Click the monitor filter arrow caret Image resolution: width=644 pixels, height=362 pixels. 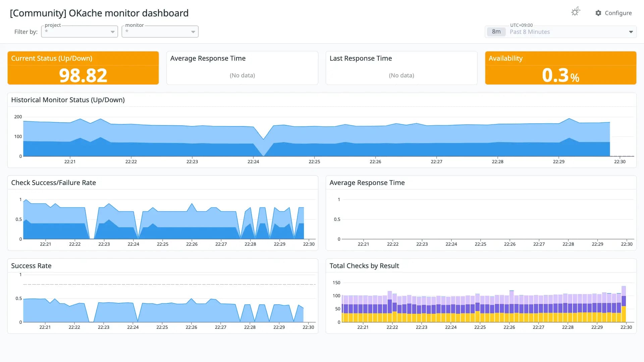193,32
